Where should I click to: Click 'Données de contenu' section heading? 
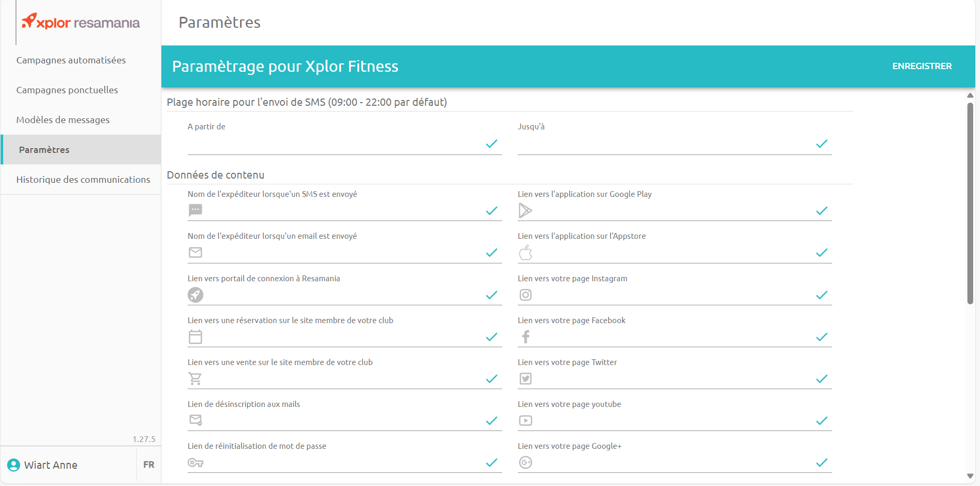tap(215, 175)
